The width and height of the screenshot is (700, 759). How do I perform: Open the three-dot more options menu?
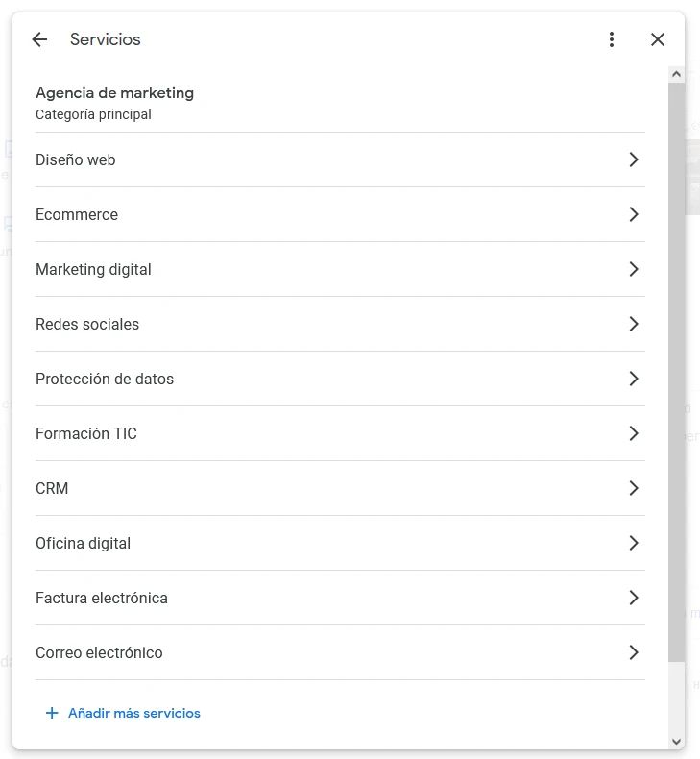click(612, 39)
